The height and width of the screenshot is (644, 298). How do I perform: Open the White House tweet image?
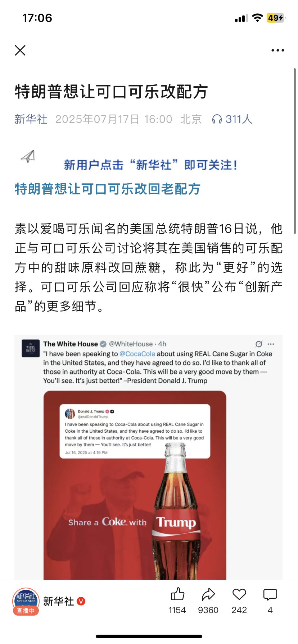(x=148, y=457)
